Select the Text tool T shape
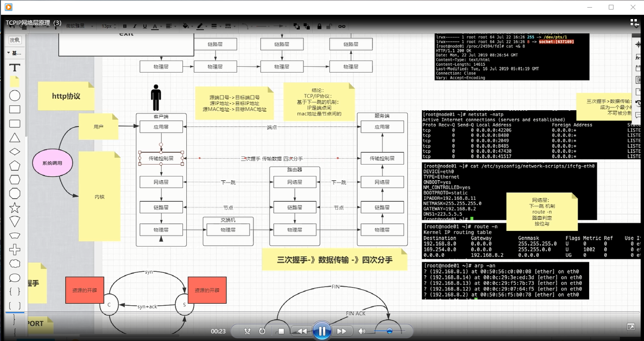Image resolution: width=644 pixels, height=341 pixels. coord(15,67)
